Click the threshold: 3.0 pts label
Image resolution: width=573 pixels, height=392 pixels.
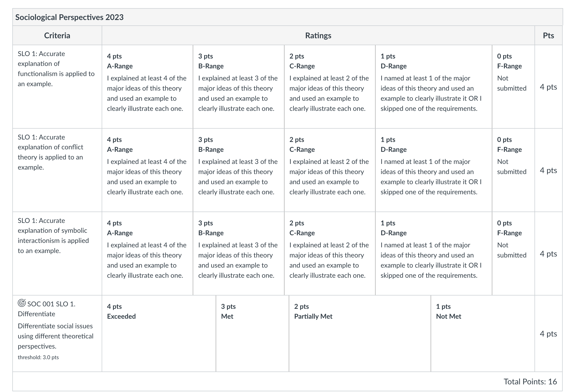[x=38, y=357]
